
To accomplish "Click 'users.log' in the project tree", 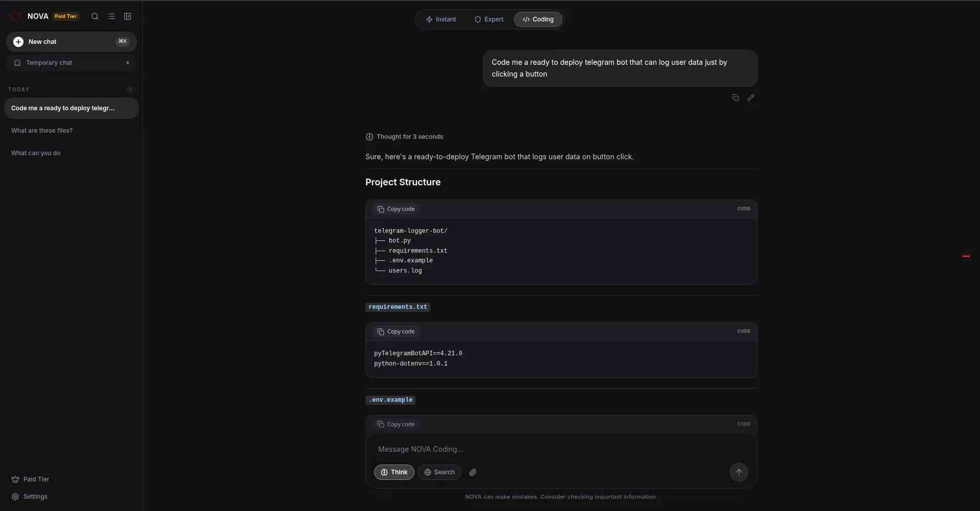I will click(405, 271).
